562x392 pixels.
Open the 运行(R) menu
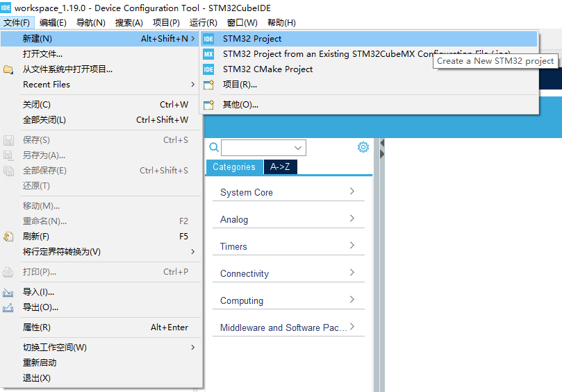(x=204, y=23)
